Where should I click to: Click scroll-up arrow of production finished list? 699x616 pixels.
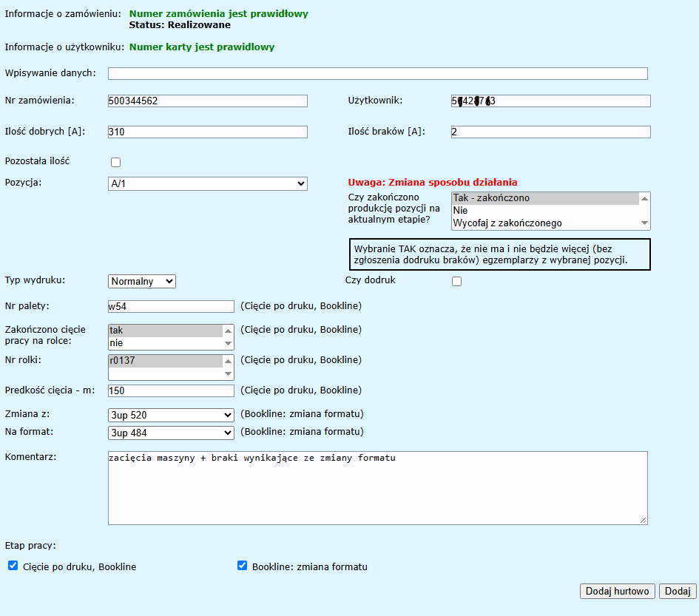644,198
